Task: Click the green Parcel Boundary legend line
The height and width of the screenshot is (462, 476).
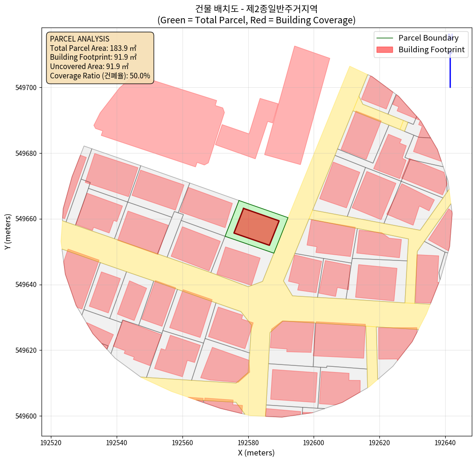Action: 385,38
